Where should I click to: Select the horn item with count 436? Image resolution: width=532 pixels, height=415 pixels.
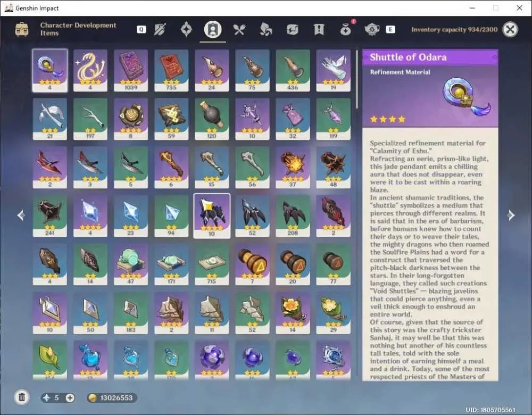point(293,71)
